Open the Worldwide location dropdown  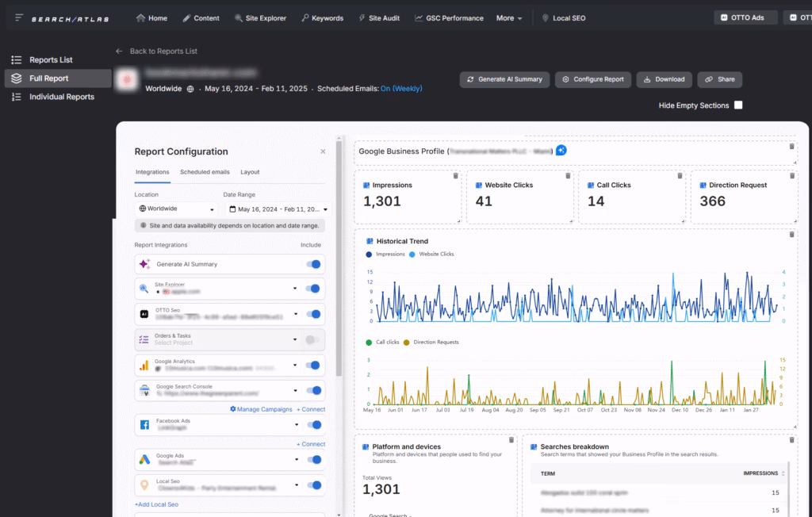pyautogui.click(x=176, y=209)
